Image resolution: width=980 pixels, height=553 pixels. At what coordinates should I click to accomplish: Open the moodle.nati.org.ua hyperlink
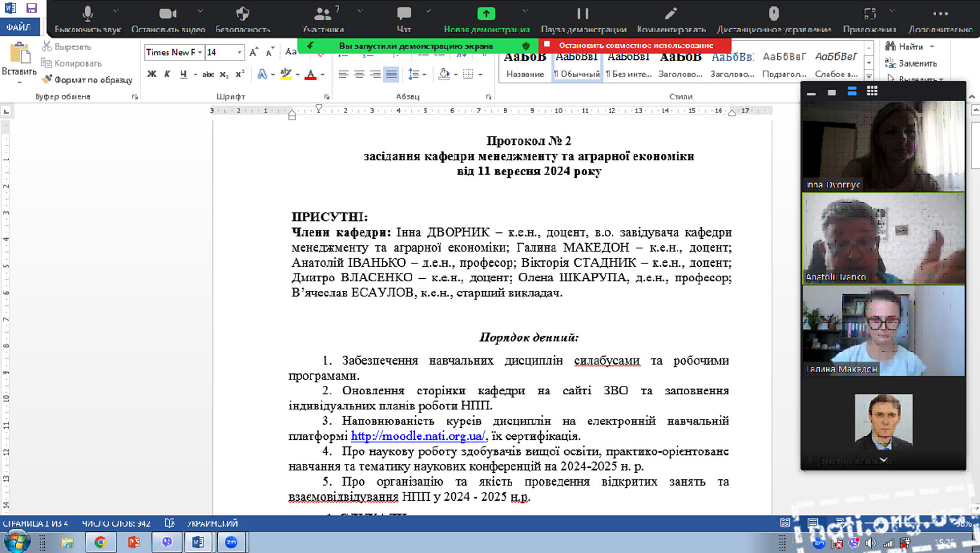[418, 436]
